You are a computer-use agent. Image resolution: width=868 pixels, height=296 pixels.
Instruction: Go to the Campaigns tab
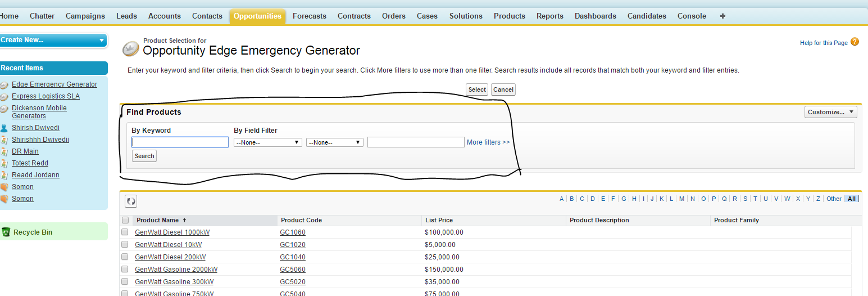coord(85,16)
